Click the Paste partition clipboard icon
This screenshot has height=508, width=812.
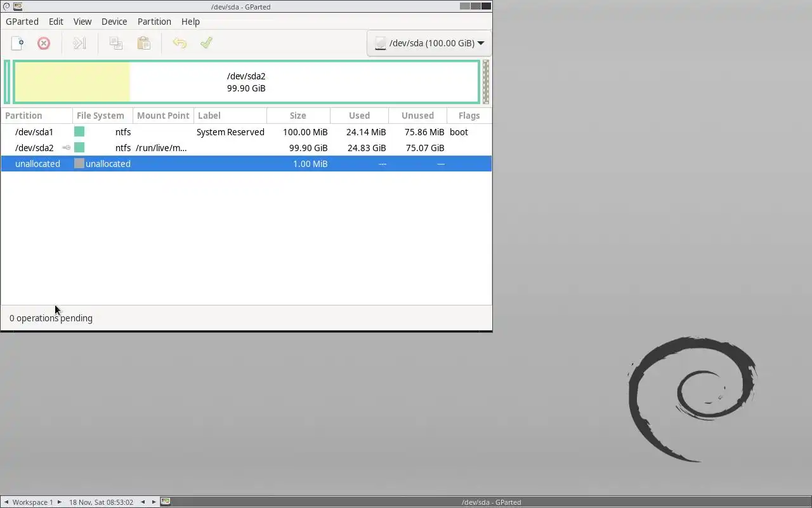click(x=144, y=43)
